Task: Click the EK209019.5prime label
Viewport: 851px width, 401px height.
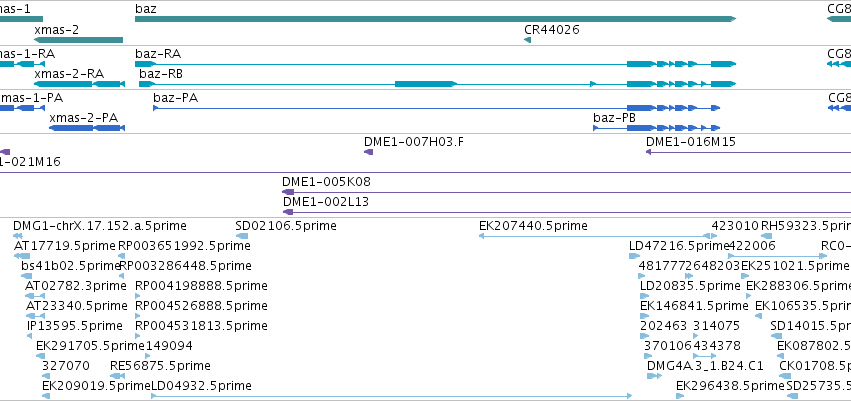Action: click(96, 386)
